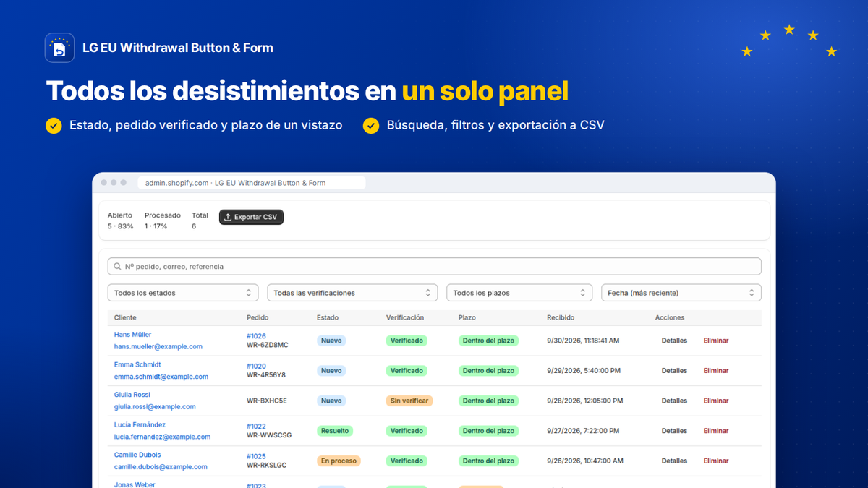Click the Nuevo badge in Hans Müller row
Viewport: 868px width, 488px height.
[331, 341]
